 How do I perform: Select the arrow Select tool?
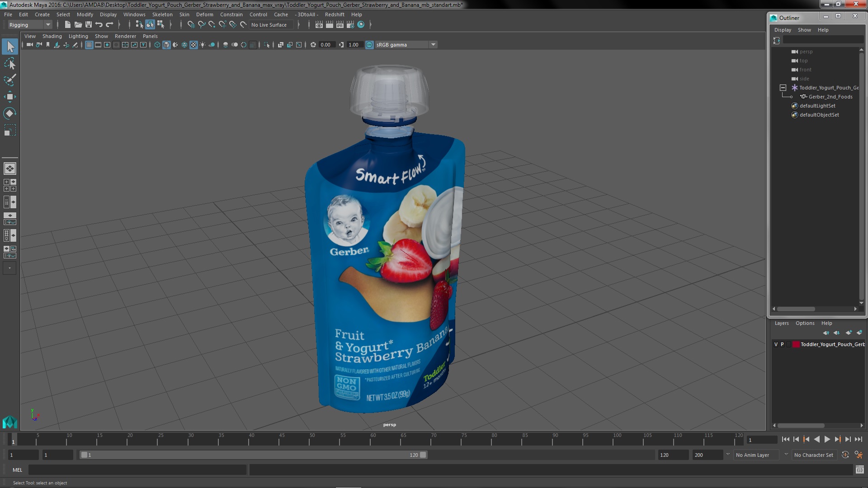tap(10, 47)
